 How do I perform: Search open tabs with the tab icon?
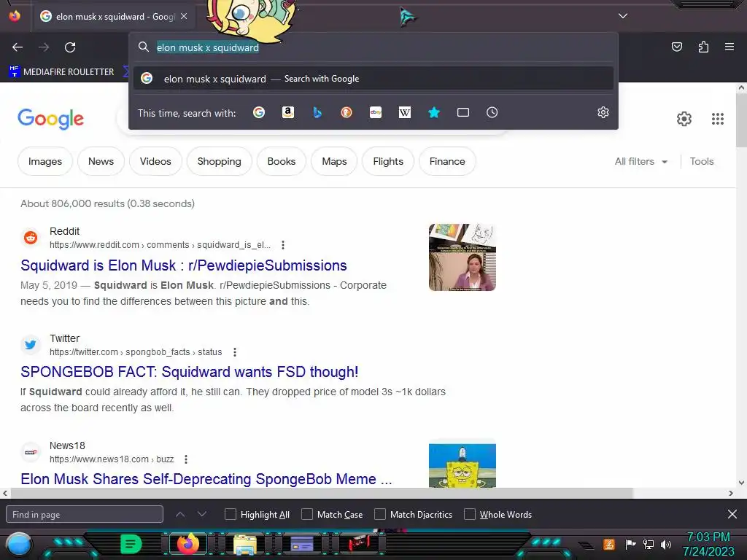click(x=463, y=112)
